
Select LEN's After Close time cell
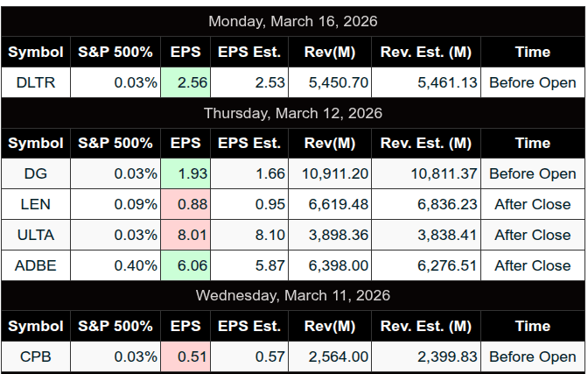(x=532, y=204)
